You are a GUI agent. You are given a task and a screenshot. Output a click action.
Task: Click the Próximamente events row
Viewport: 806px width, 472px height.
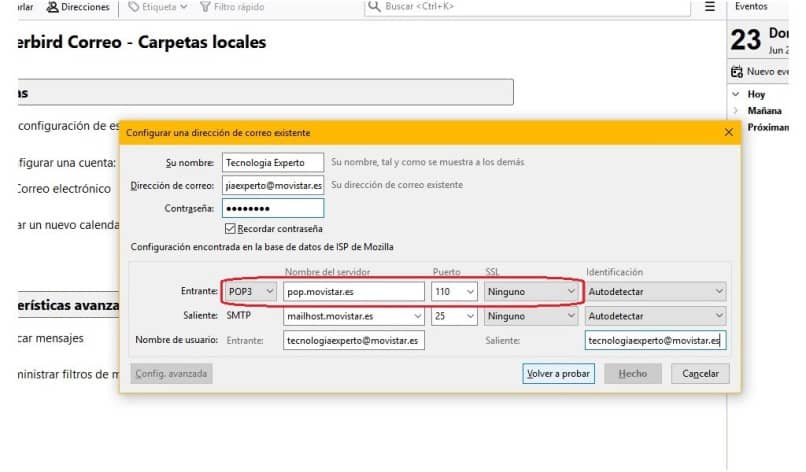tap(767, 128)
